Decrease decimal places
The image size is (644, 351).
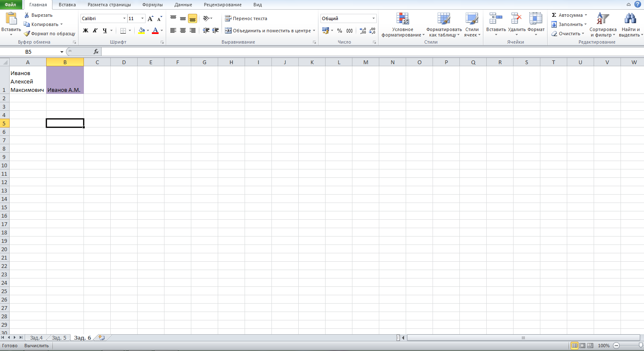click(x=373, y=31)
